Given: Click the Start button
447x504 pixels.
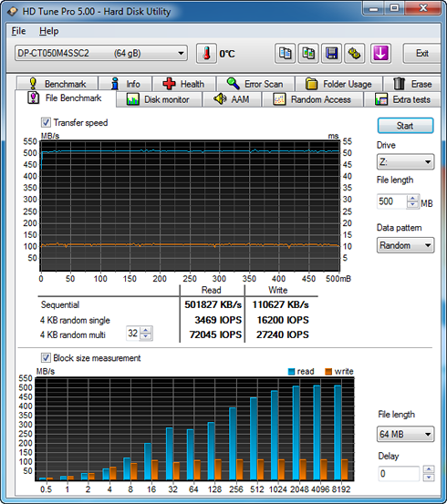Looking at the screenshot, I should click(405, 126).
